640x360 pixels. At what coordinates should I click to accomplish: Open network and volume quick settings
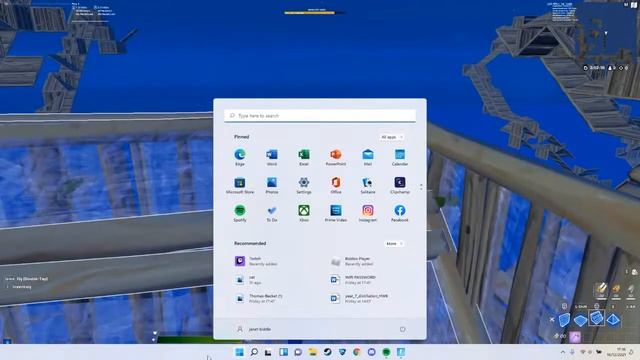(590, 352)
